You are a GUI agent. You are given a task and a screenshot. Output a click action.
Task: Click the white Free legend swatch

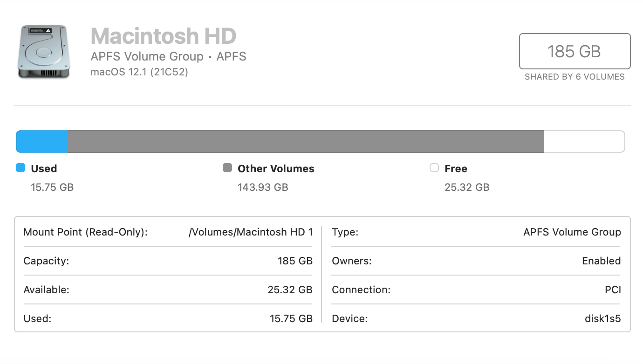(x=434, y=168)
